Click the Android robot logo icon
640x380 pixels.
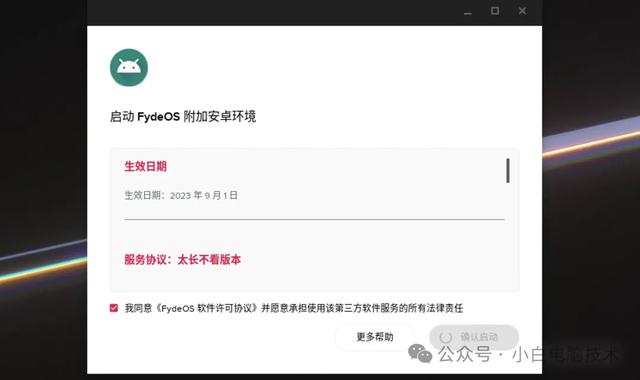[x=129, y=67]
